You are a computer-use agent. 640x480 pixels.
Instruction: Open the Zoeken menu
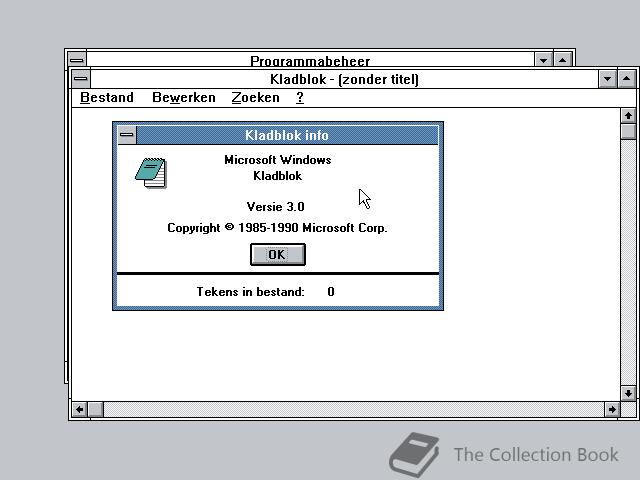(x=256, y=98)
